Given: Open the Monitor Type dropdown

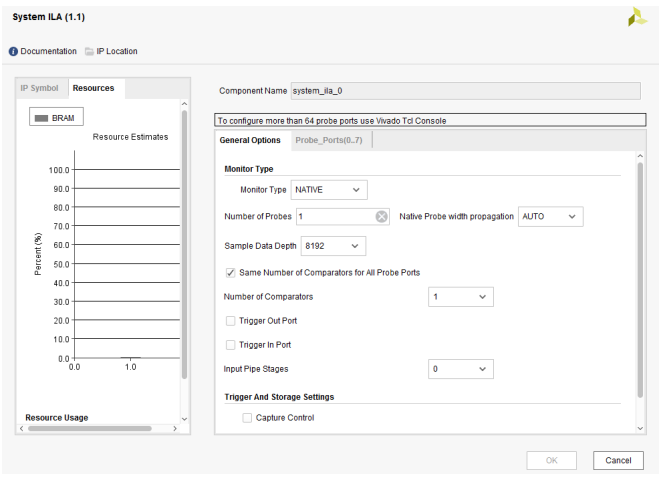Looking at the screenshot, I should point(329,190).
